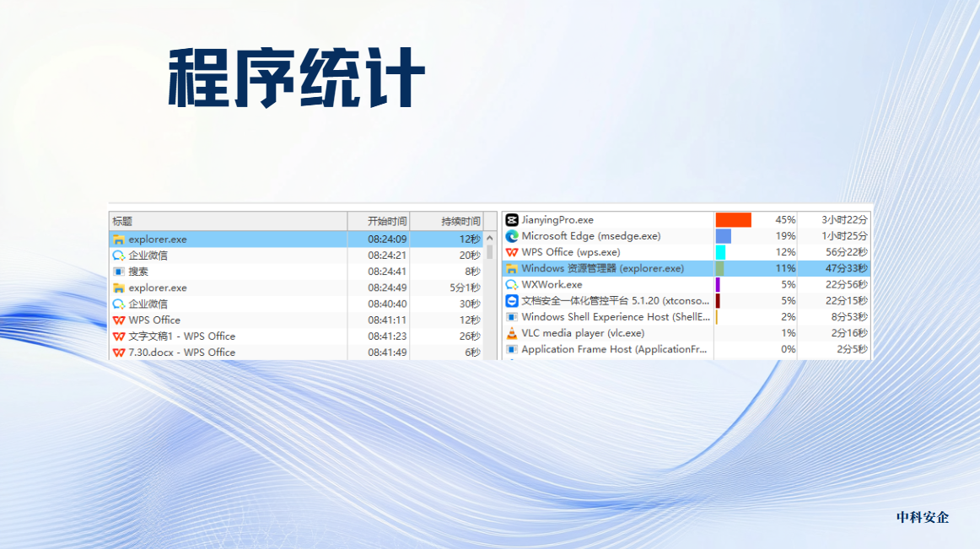Click the WPS Office (wps.exe) icon
Image resolution: width=980 pixels, height=549 pixels.
512,253
